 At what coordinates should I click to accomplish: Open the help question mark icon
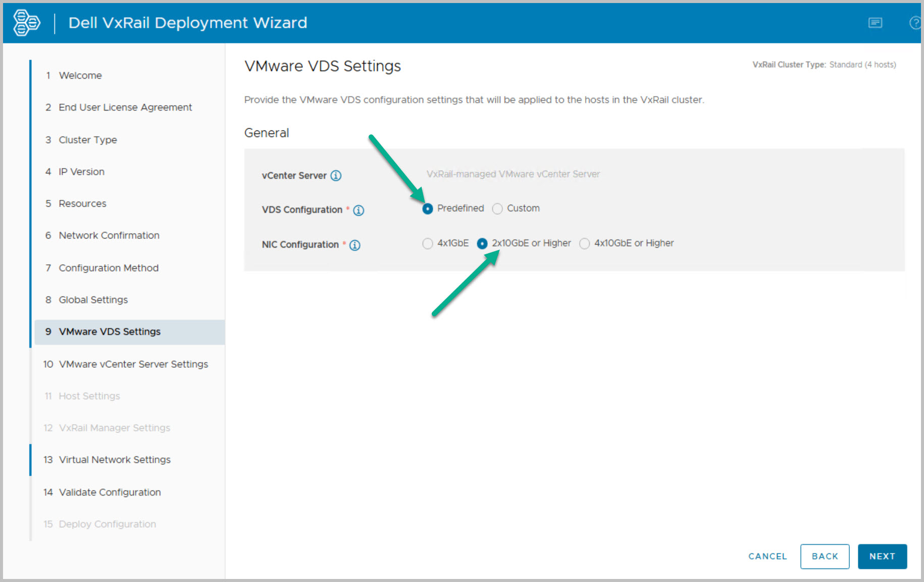[914, 23]
